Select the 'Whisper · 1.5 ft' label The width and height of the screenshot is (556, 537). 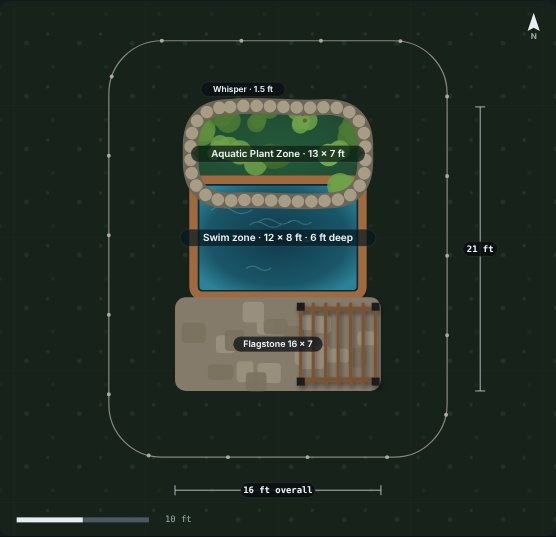[x=243, y=89]
